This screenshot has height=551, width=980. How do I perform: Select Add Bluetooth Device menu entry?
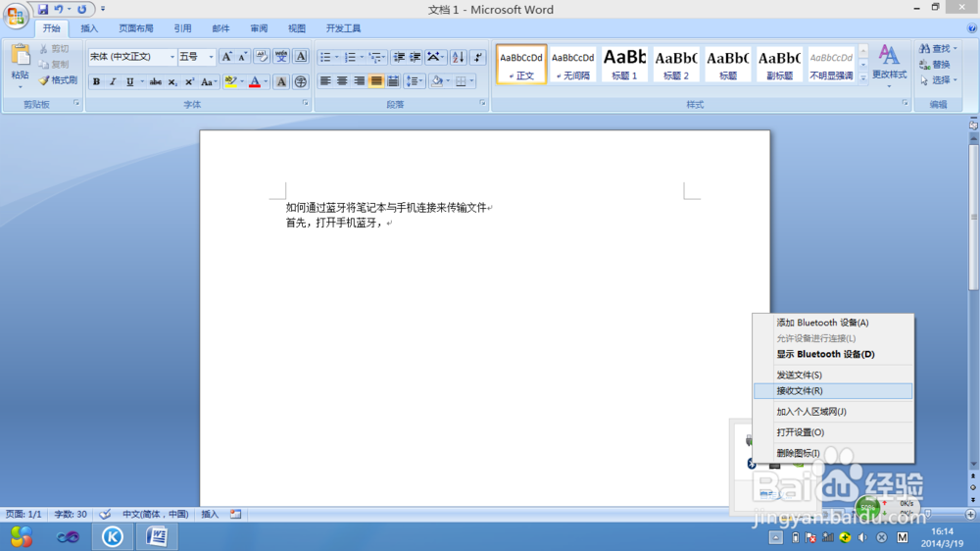(832, 323)
